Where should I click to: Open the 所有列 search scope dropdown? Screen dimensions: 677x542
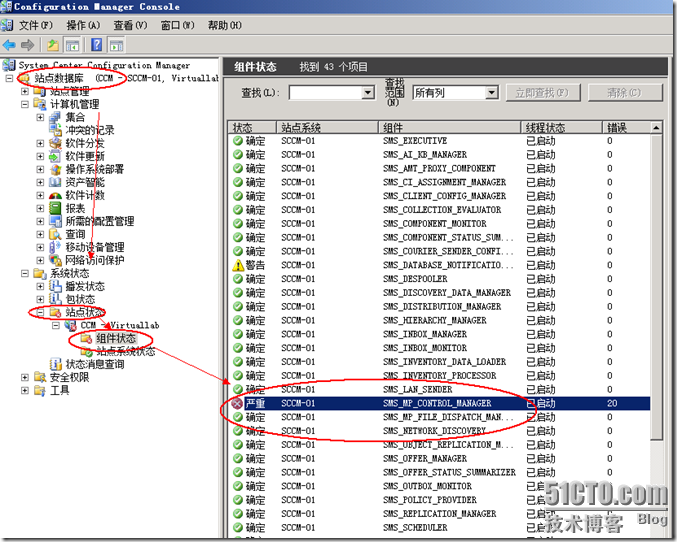coord(491,92)
